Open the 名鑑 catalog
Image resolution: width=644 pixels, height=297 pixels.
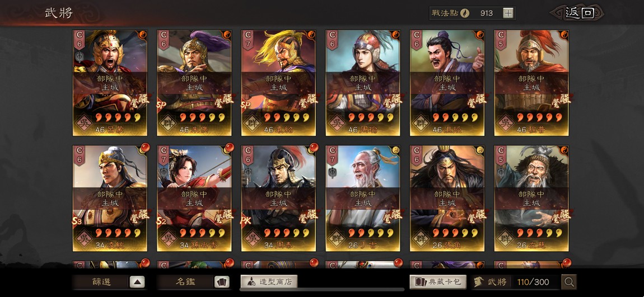tap(185, 282)
